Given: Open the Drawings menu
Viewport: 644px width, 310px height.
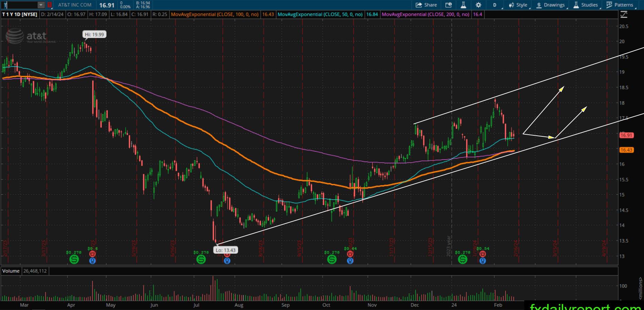Looking at the screenshot, I should [551, 5].
